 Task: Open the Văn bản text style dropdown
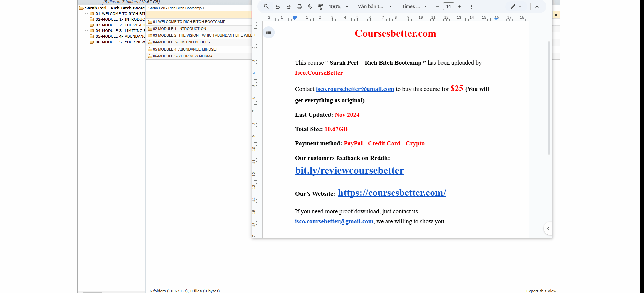pos(375,7)
